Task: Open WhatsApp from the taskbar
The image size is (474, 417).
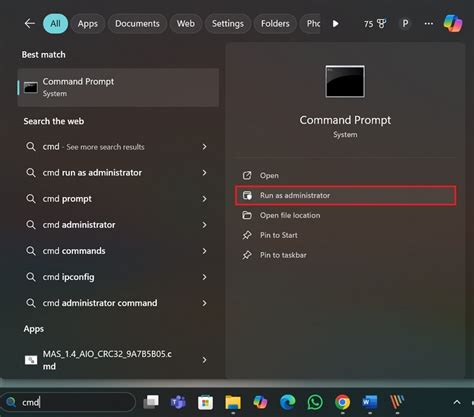Action: (x=315, y=402)
